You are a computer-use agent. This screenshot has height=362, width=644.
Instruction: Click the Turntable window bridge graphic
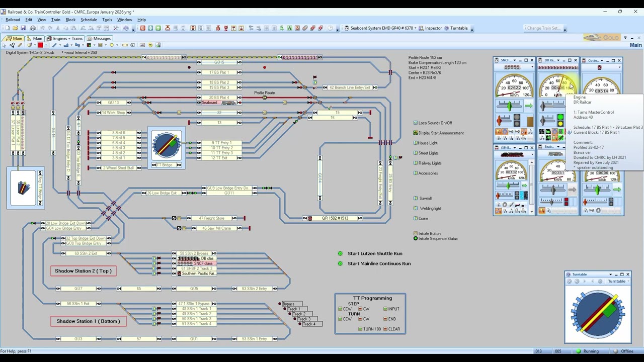[x=598, y=313]
